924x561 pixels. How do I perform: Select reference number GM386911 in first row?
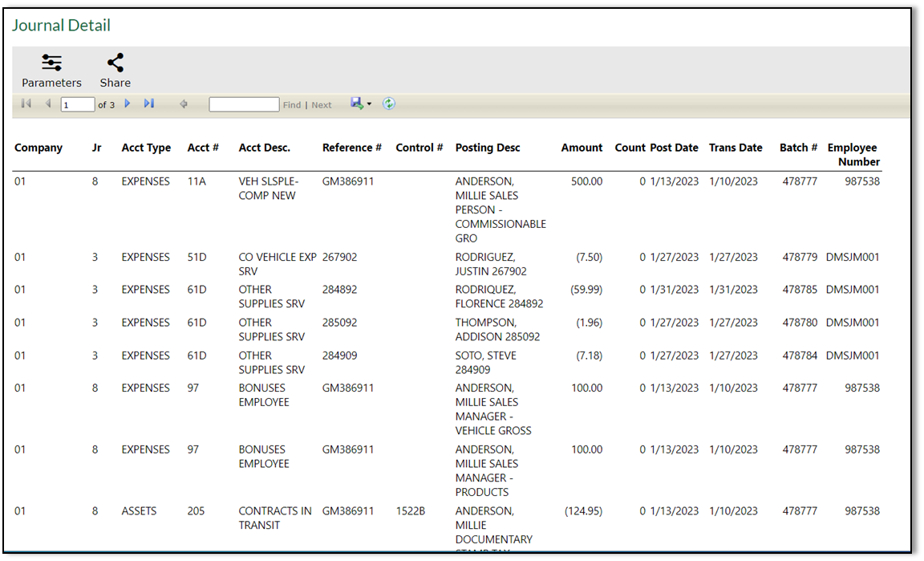coord(349,181)
